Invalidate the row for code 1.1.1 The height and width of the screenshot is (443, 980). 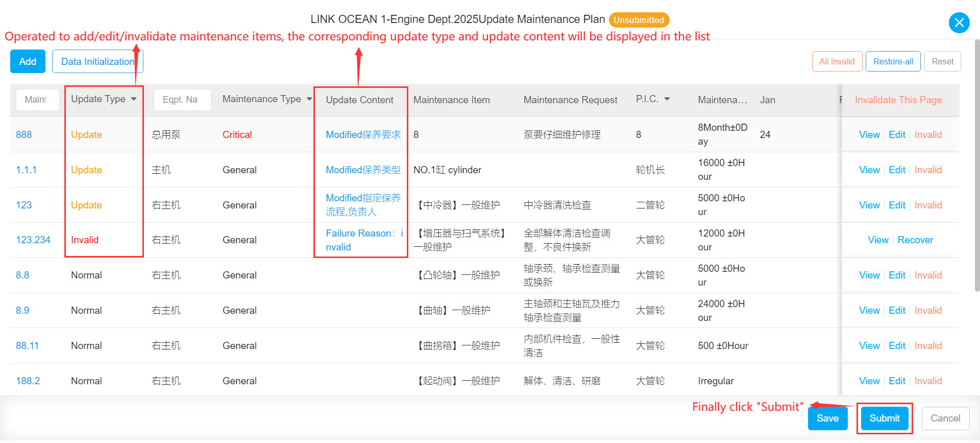[x=928, y=170]
